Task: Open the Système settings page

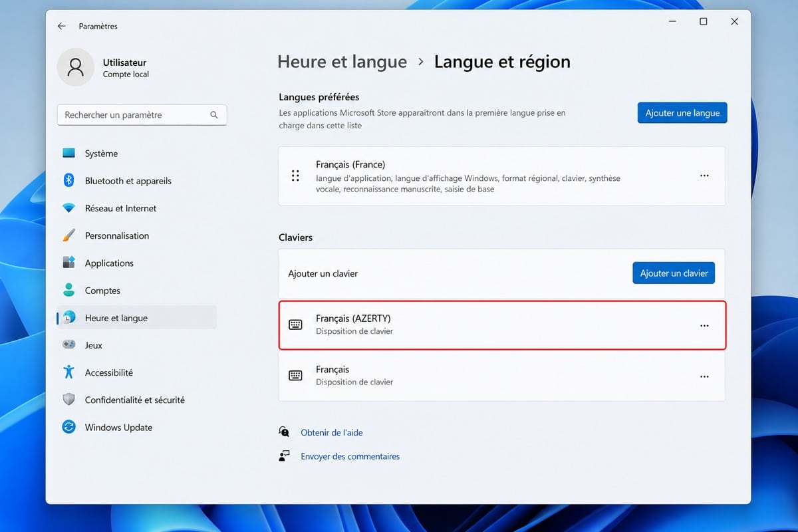Action: [137, 153]
